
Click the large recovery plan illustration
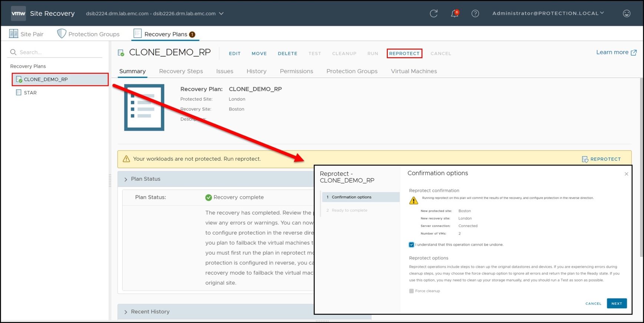click(144, 108)
